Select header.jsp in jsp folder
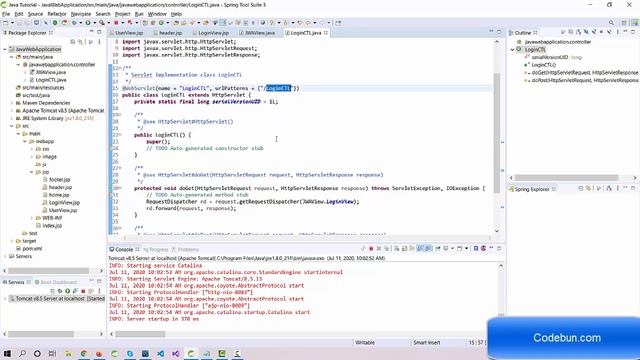Image resolution: width=640 pixels, height=360 pixels. point(57,187)
